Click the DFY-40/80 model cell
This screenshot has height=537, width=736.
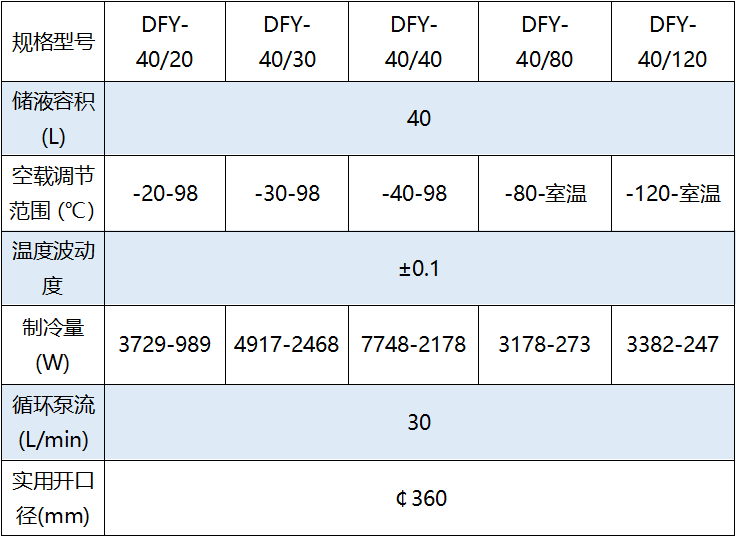(x=544, y=41)
